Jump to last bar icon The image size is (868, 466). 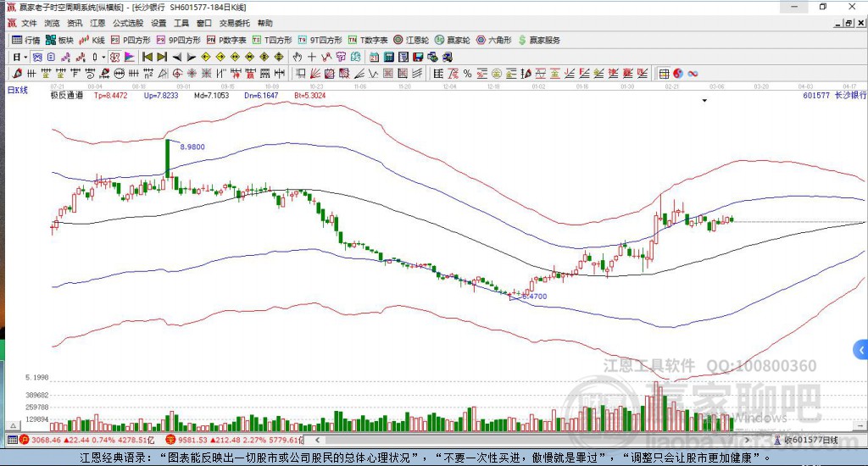pyautogui.click(x=162, y=57)
